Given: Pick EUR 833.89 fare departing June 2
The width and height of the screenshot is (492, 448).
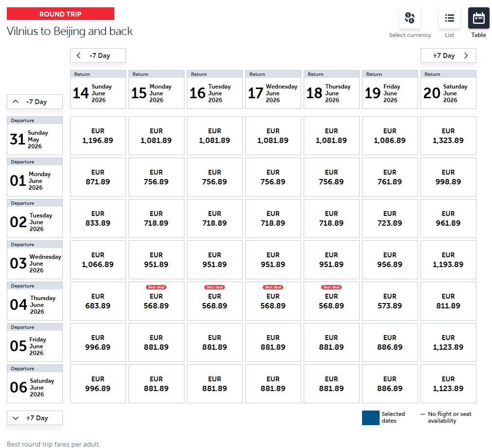Looking at the screenshot, I should [x=98, y=218].
